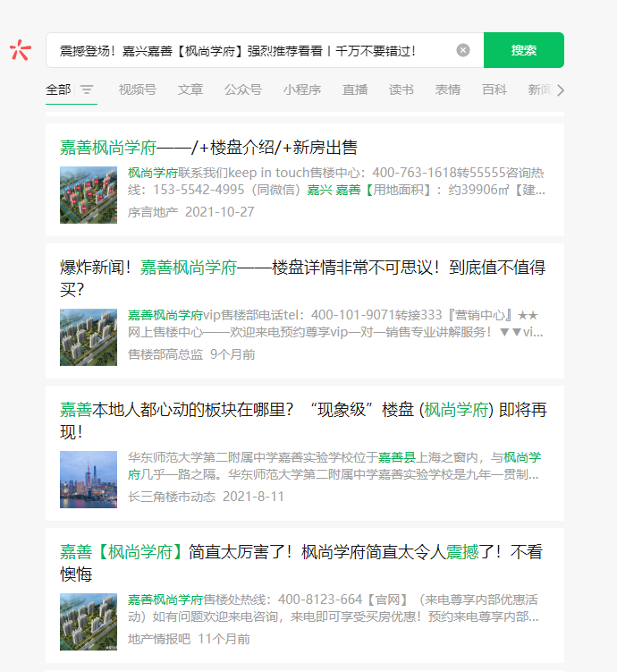Click the date 2021-10-27
The image size is (617, 672).
[220, 212]
